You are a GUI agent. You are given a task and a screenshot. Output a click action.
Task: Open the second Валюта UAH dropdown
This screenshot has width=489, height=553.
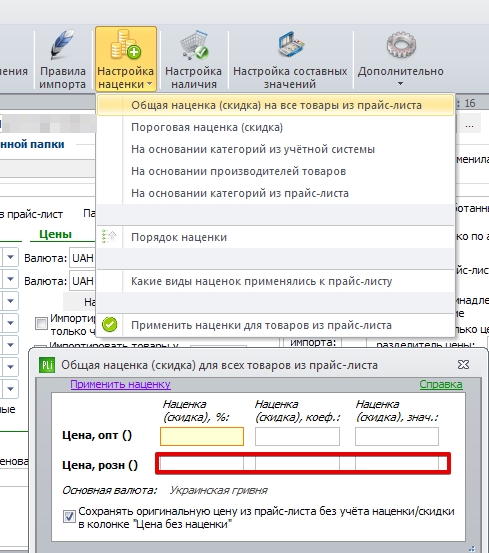pos(82,281)
